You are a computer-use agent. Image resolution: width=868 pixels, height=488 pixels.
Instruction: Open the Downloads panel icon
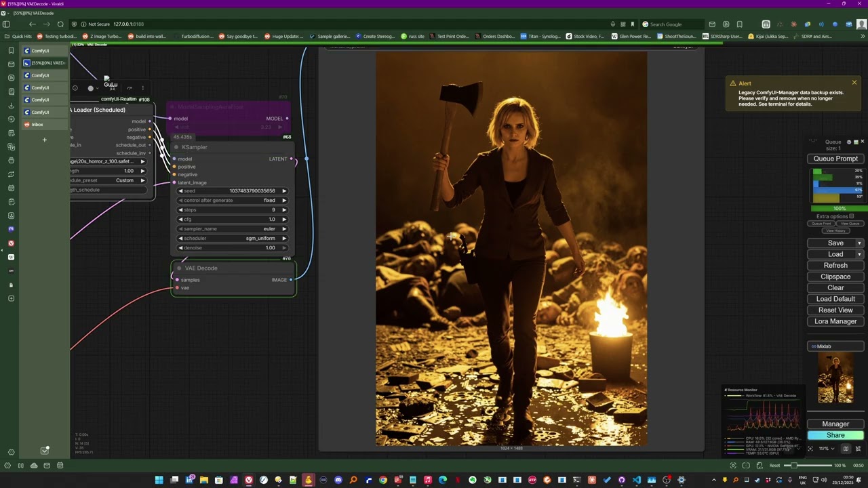11,105
